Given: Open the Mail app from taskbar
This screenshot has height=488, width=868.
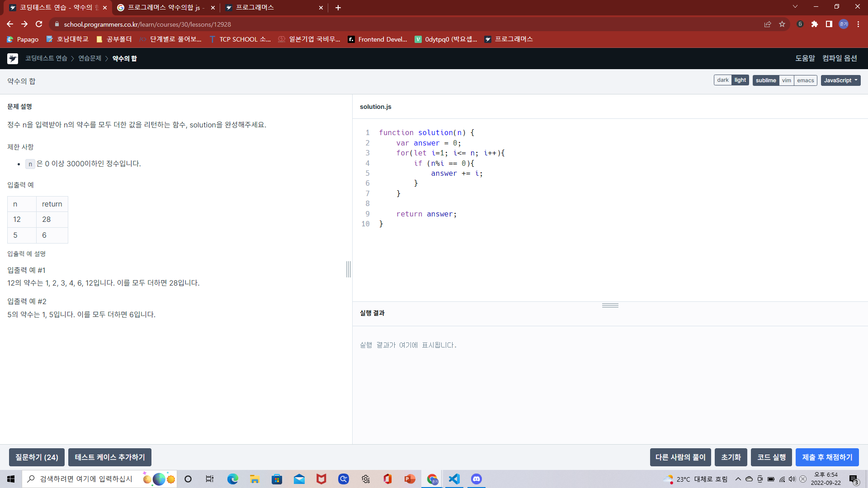Looking at the screenshot, I should pos(299,479).
